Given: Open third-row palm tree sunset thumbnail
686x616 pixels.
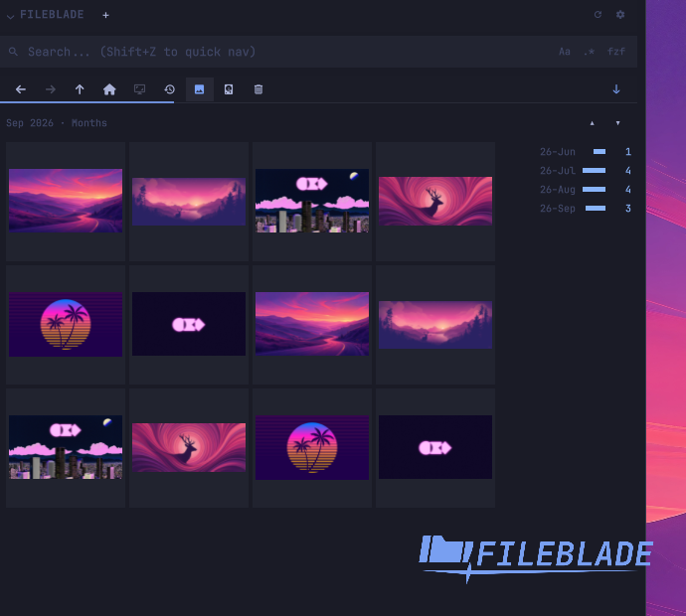Looking at the screenshot, I should (312, 448).
